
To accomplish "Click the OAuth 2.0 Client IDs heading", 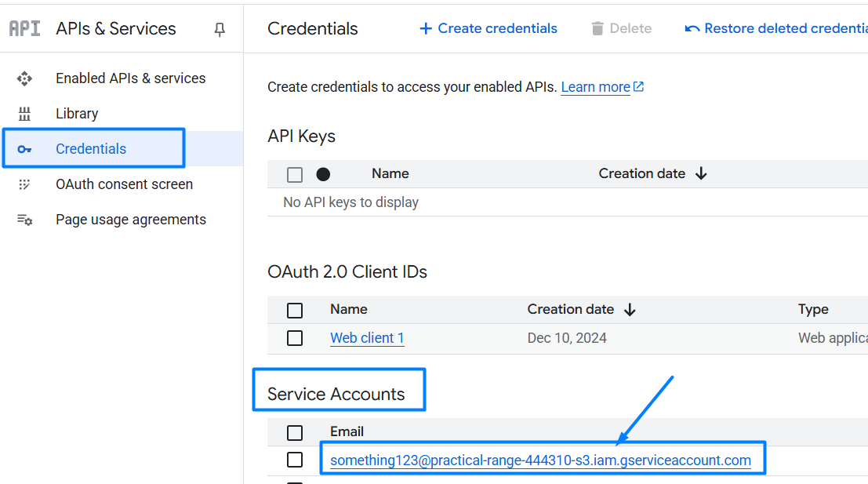I will tap(347, 272).
